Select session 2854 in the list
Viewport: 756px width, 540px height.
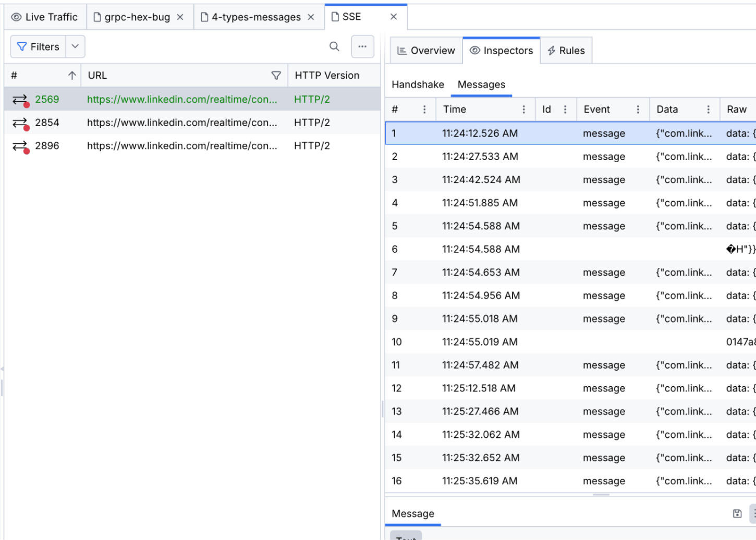(182, 123)
